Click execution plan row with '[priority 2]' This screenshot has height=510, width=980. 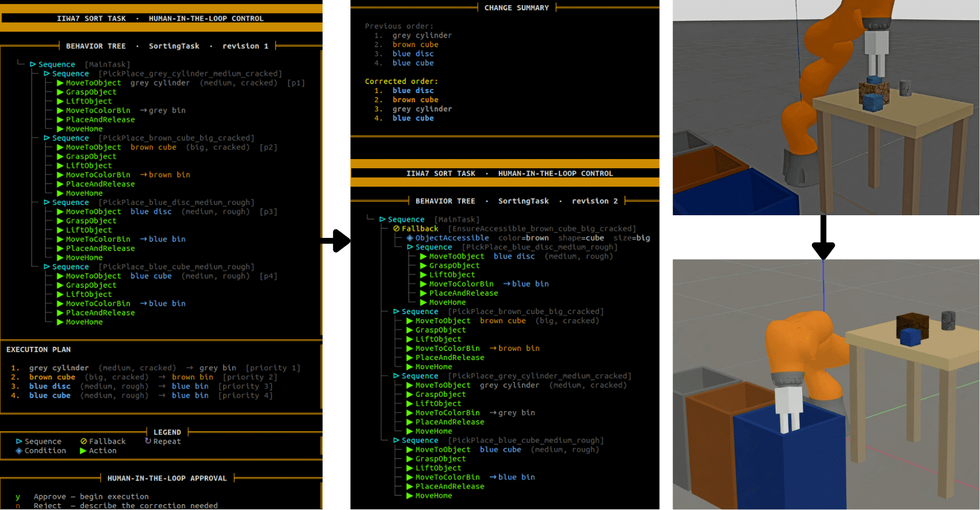click(x=144, y=377)
